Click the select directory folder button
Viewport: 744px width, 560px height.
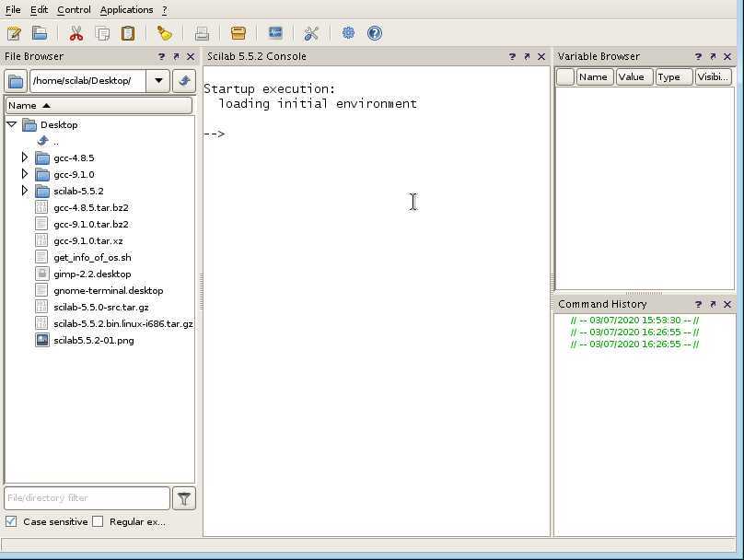(16, 81)
